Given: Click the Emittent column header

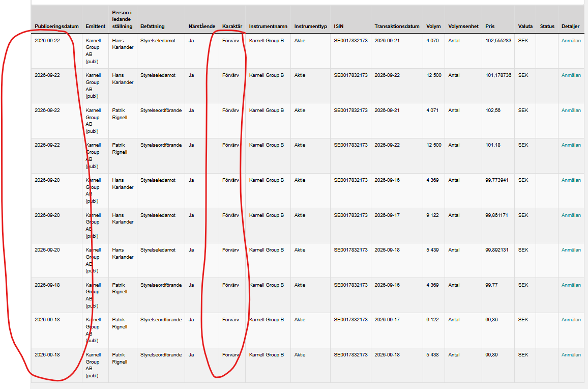Looking at the screenshot, I should point(95,26).
